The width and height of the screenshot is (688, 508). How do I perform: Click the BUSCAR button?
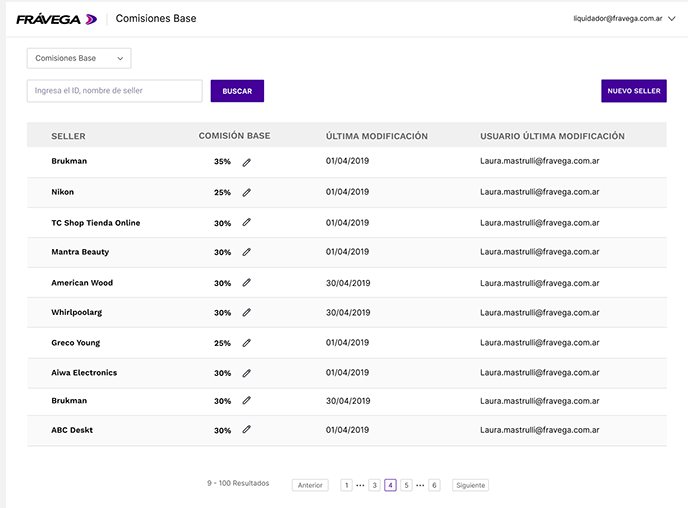[237, 91]
